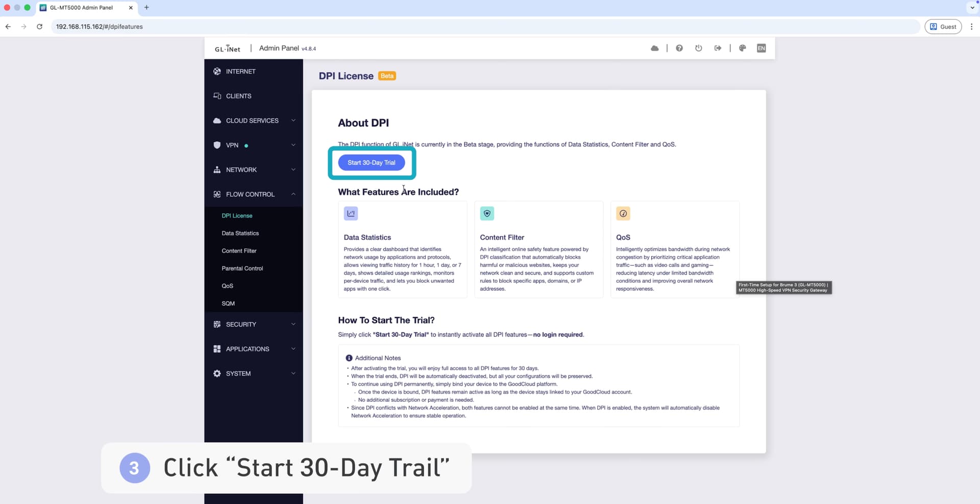Expand the Cloud Services menu
The height and width of the screenshot is (504, 980).
[253, 121]
